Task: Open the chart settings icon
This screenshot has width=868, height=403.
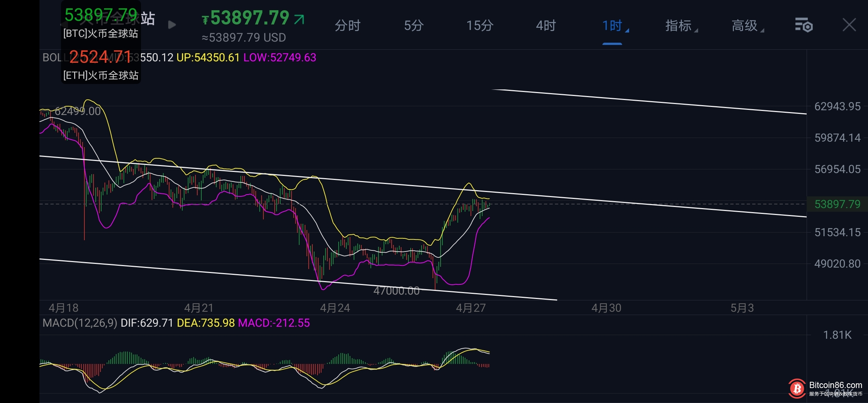Action: coord(803,25)
